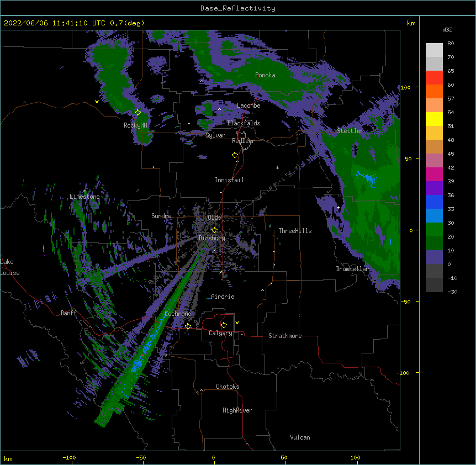Click the yellow radar marker at Olds
The width and height of the screenshot is (476, 465).
click(214, 230)
